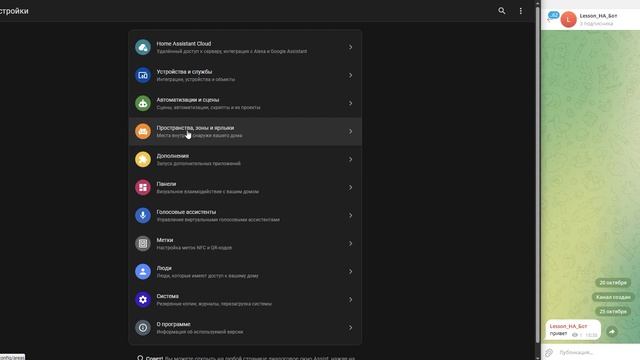The height and width of the screenshot is (360, 640).
Task: Expand Пространства, зоны и ярлыки chevron
Action: tap(350, 131)
